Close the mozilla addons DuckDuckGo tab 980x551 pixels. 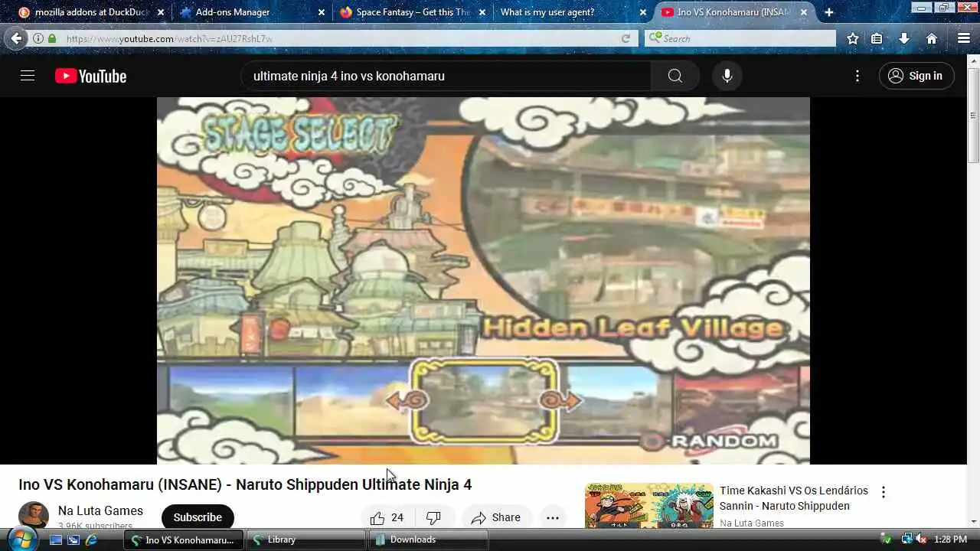tap(161, 12)
